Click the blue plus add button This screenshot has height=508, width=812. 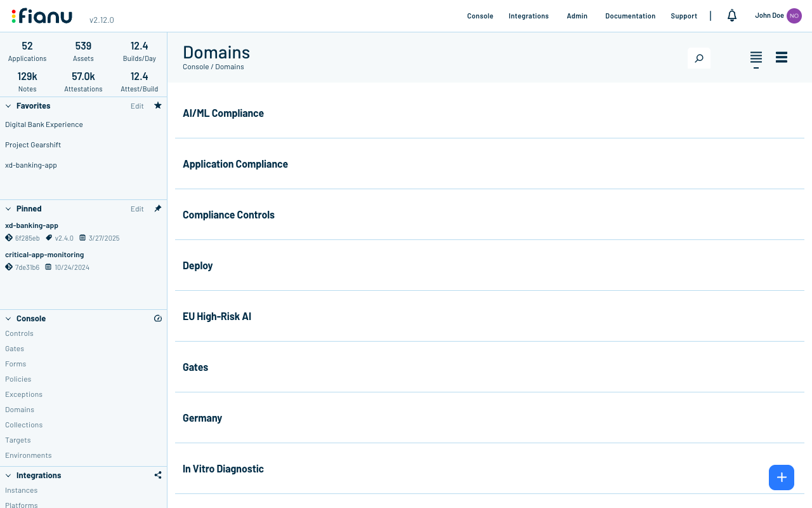pos(782,478)
